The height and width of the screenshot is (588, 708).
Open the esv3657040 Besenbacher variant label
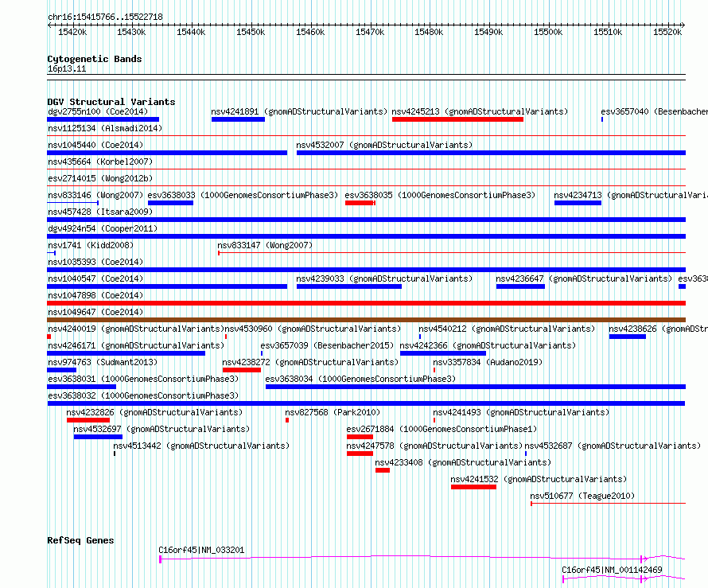coord(654,111)
